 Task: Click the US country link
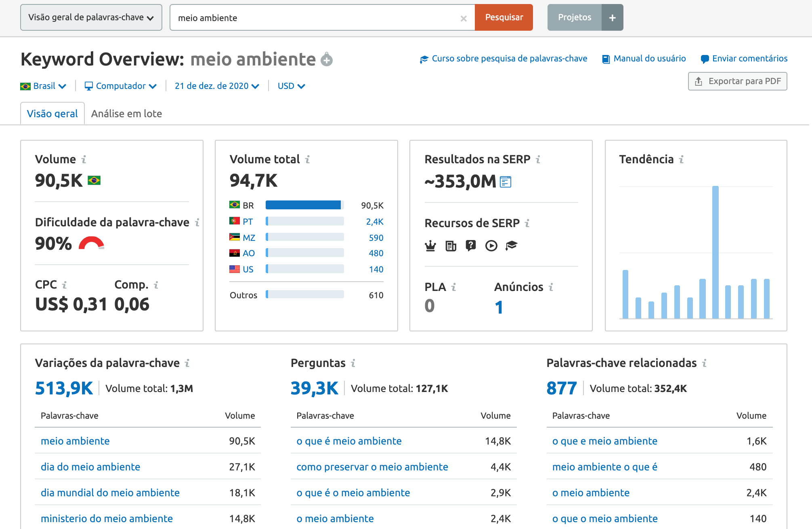point(248,269)
